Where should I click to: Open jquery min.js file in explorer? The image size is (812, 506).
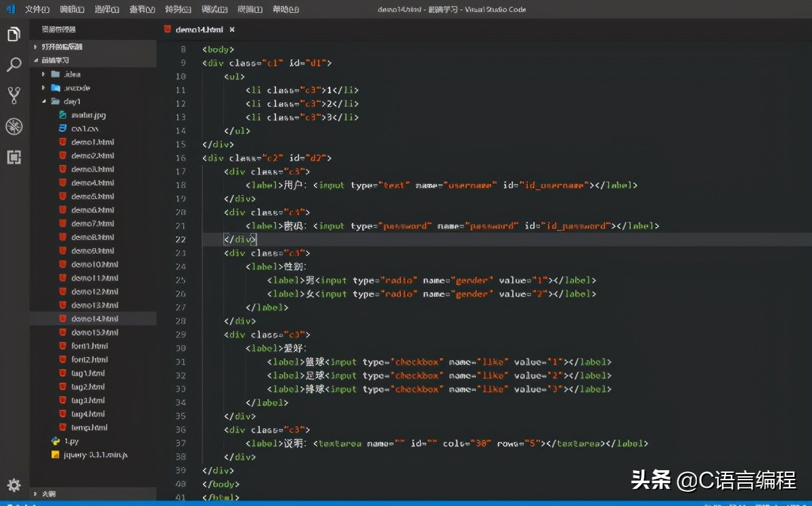[x=95, y=455]
